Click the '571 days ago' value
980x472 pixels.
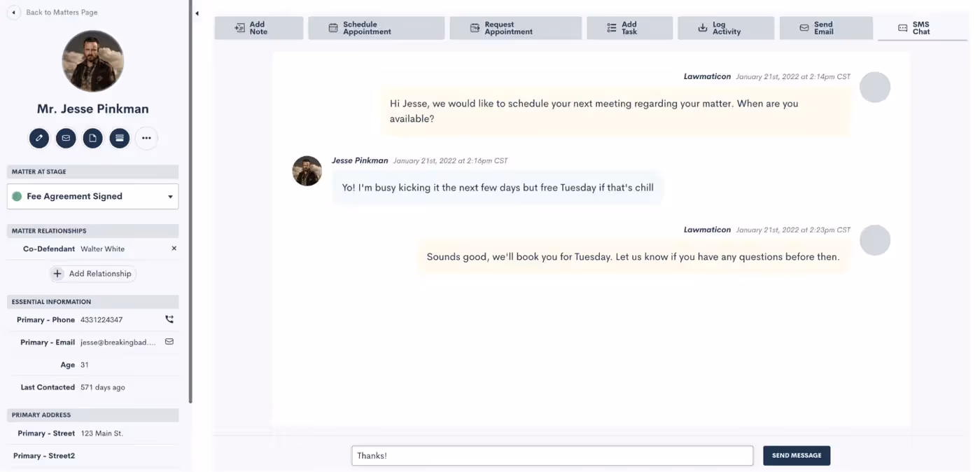click(103, 387)
